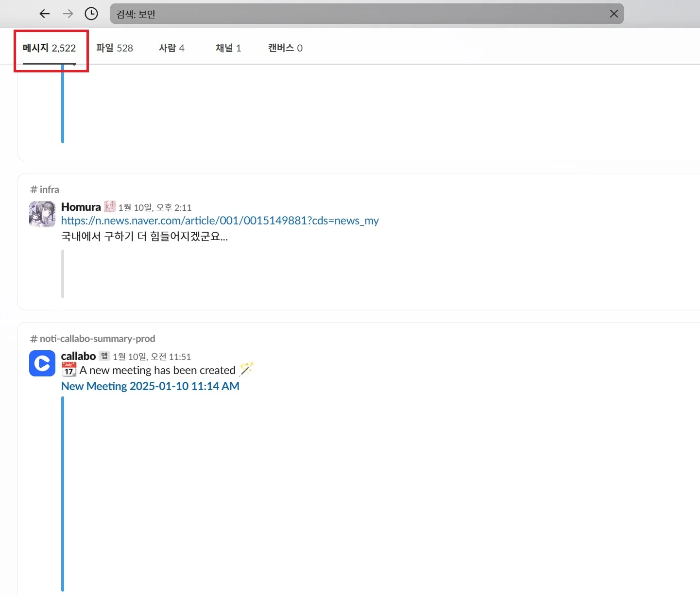This screenshot has height=595, width=700.
Task: Open the #infra channel name
Action: pyautogui.click(x=44, y=189)
